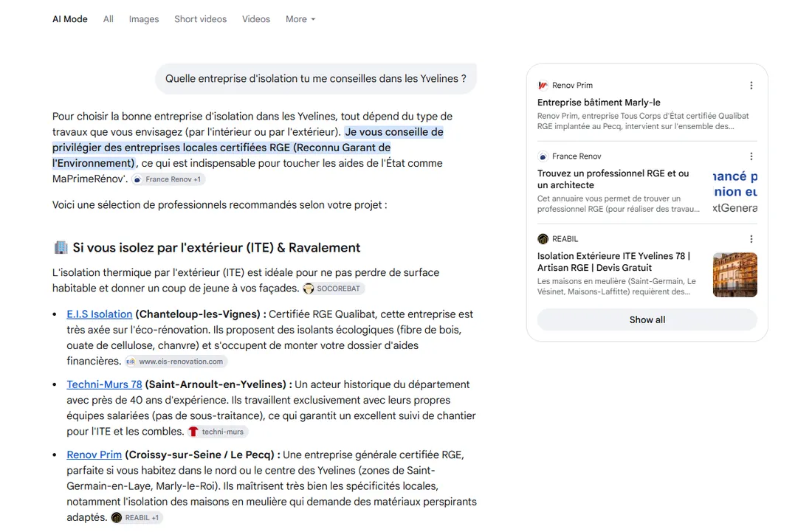Open 'Entreprise bâtiment Marly-le' source title
Image resolution: width=812 pixels, height=532 pixels.
tap(599, 103)
